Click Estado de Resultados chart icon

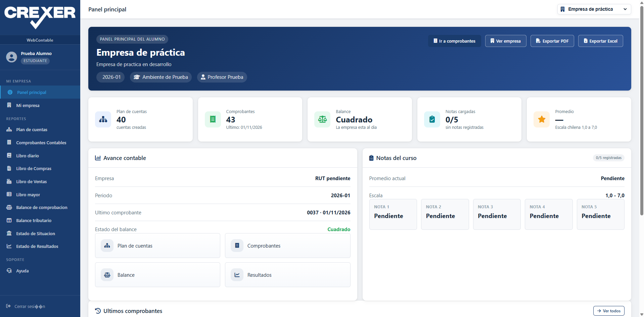coord(9,246)
